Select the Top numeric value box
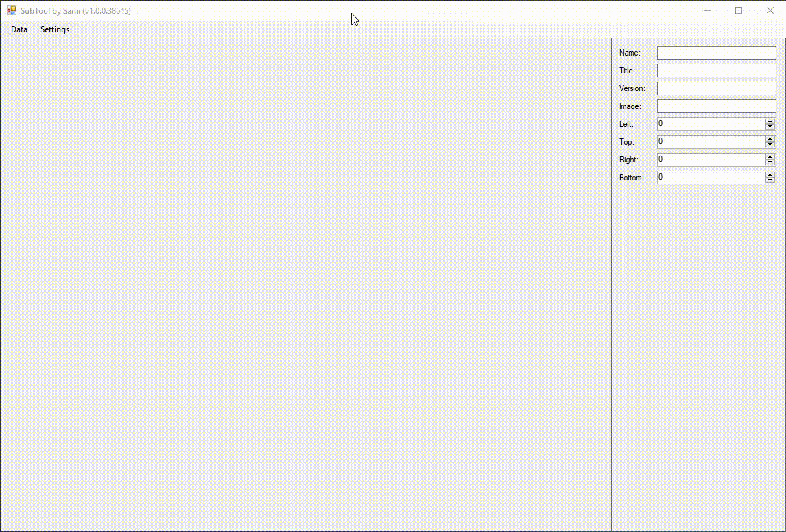This screenshot has width=786, height=532. (x=711, y=142)
